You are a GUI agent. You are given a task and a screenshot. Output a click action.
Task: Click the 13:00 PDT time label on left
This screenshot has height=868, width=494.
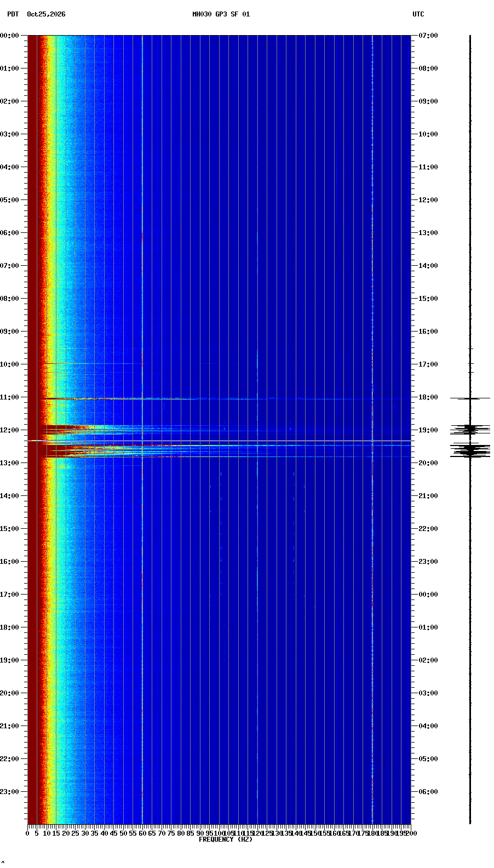pos(9,463)
